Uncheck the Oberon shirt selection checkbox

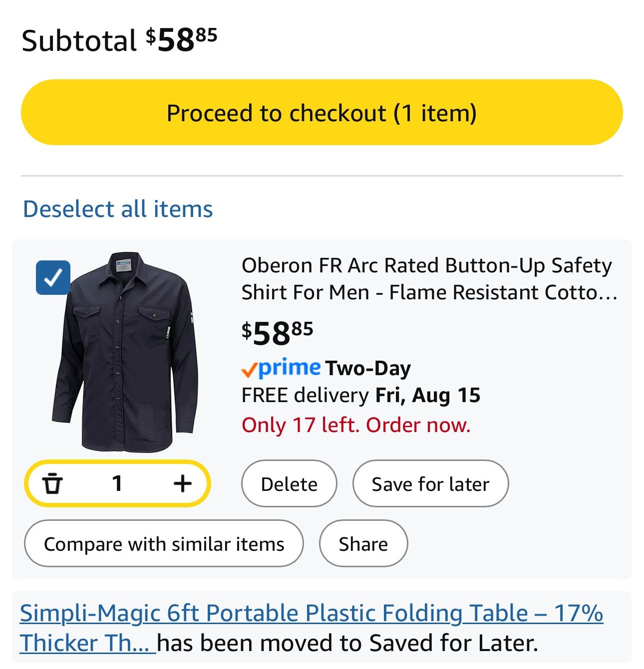point(53,277)
